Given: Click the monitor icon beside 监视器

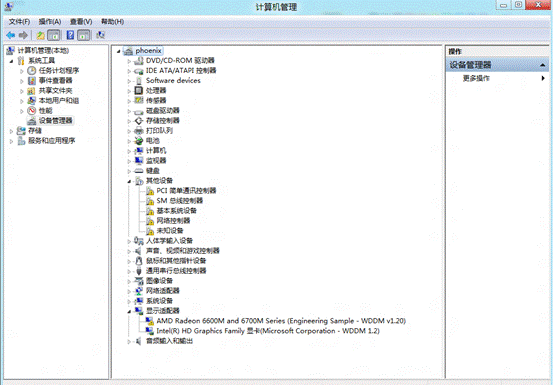Looking at the screenshot, I should click(139, 161).
